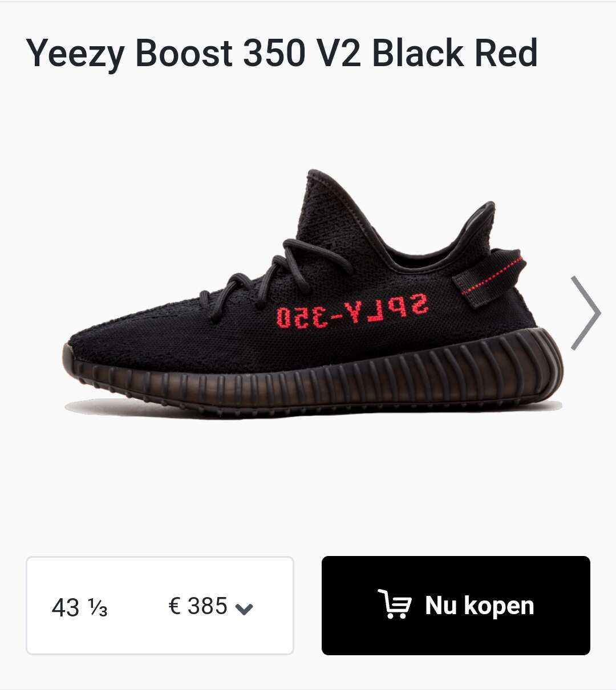The image size is (616, 690).
Task: Click the Yeezy Boost 350 V2 Black Red title
Action: click(282, 54)
